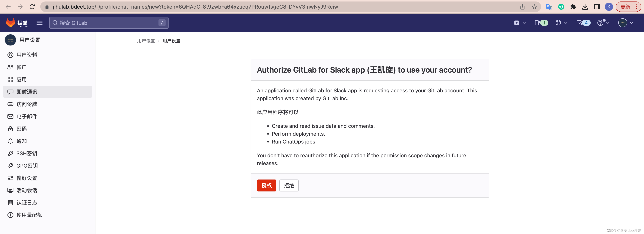Viewport: 644px width, 234px height.
Task: Click the 更新 browser update button
Action: tap(628, 7)
